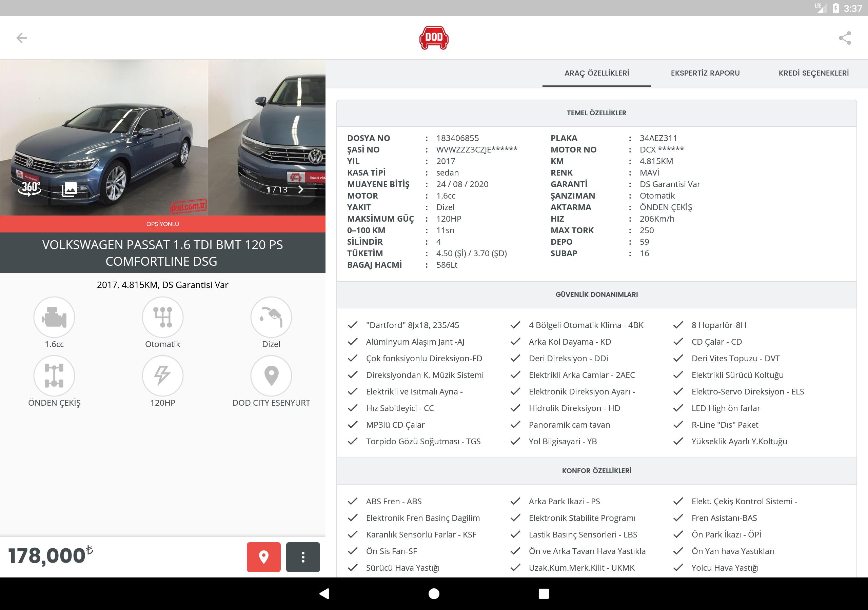Tap the 178,000 price
This screenshot has width=868, height=610.
(x=51, y=555)
